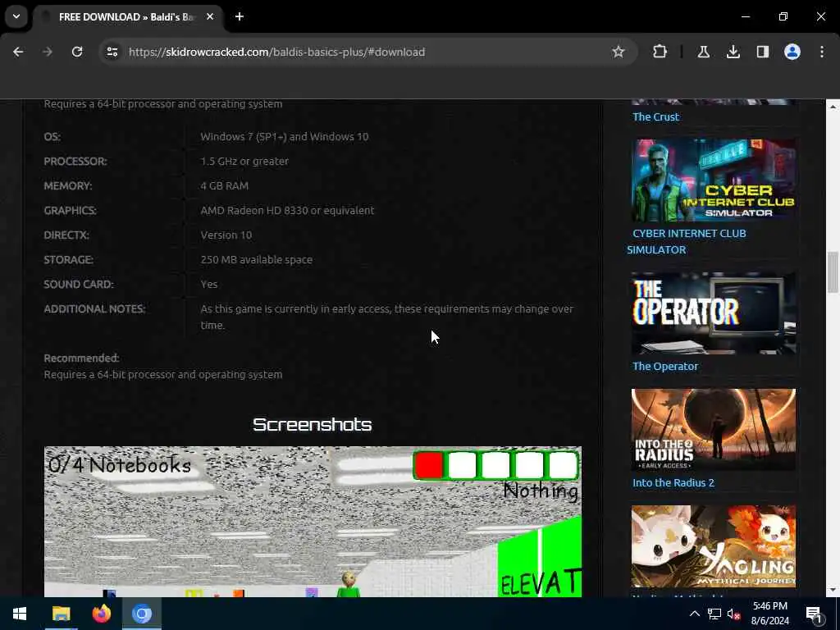This screenshot has width=840, height=630.
Task: Open the Windows Start menu
Action: tap(20, 614)
